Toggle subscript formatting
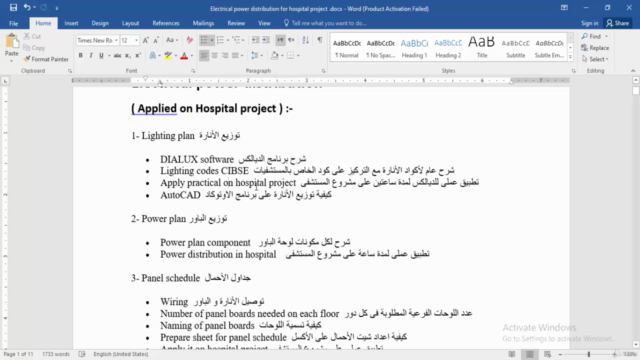The image size is (640, 360). (x=128, y=56)
